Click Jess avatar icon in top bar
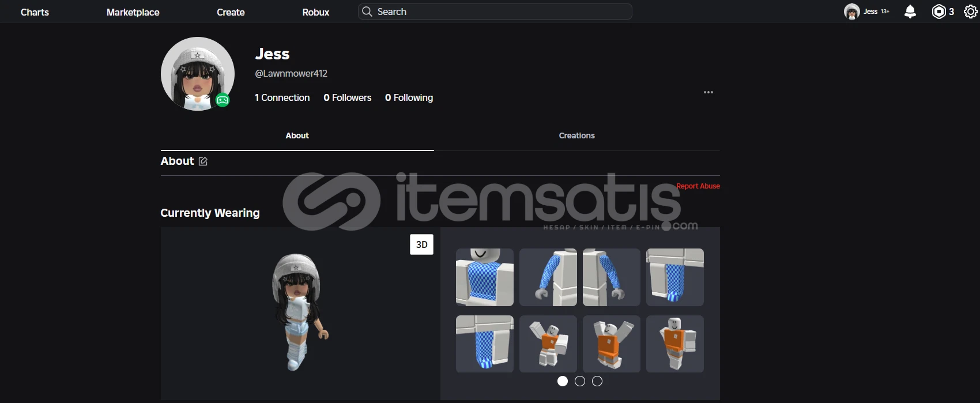 [851, 12]
